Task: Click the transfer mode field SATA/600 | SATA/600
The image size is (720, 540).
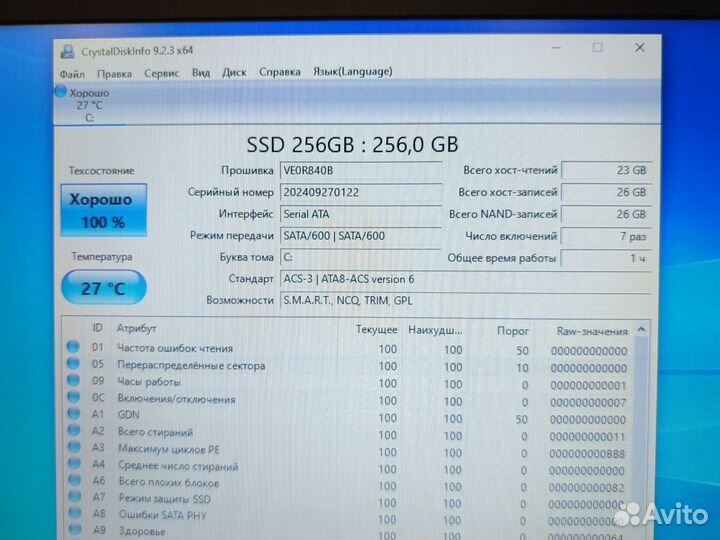Action: 361,236
